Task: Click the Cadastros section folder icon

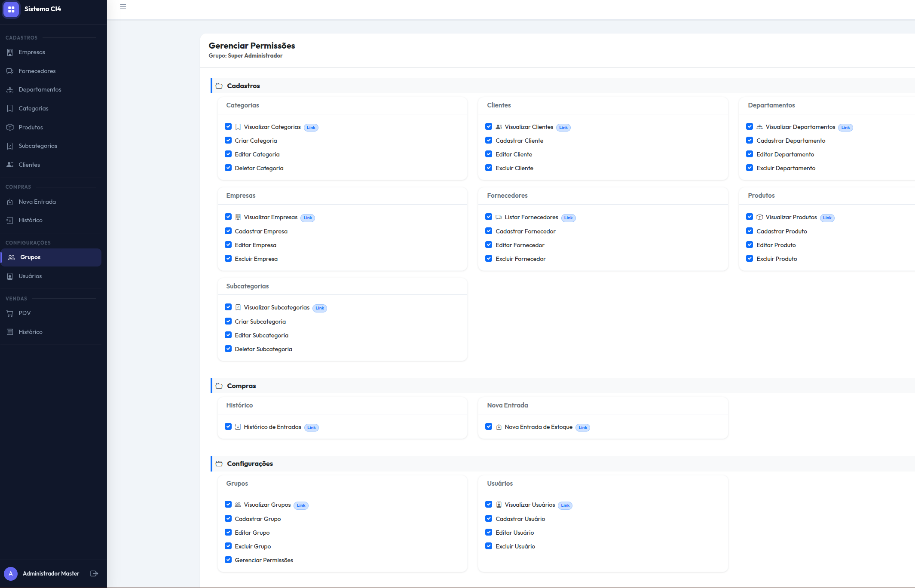Action: tap(219, 86)
